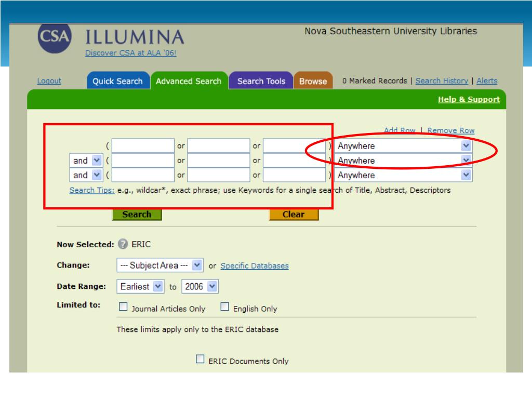This screenshot has height=399, width=532.
Task: Click the middle search term box in row two
Action: (219, 161)
